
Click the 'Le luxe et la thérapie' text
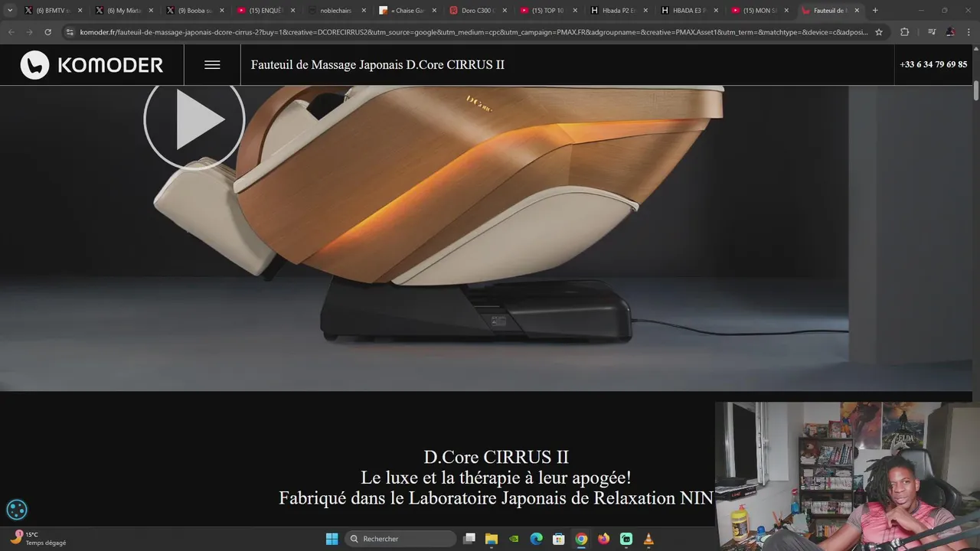coord(496,478)
